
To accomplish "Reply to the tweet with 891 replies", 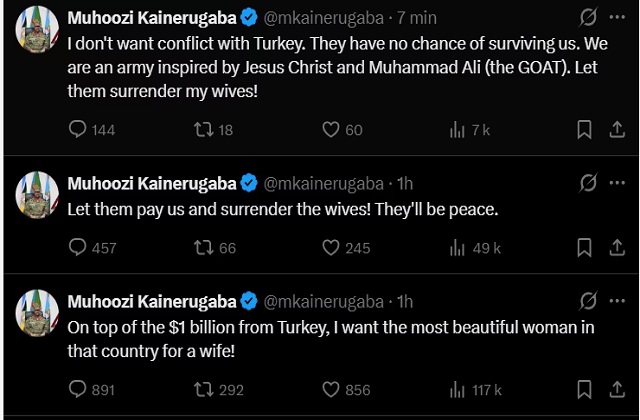I will click(x=78, y=390).
